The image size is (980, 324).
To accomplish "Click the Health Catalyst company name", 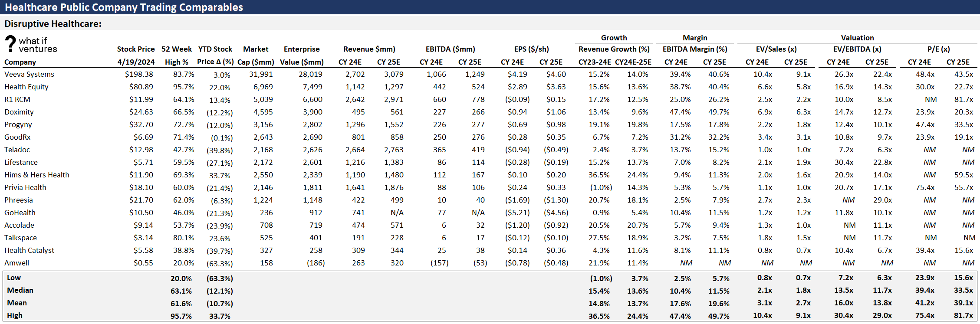I will pyautogui.click(x=30, y=250).
